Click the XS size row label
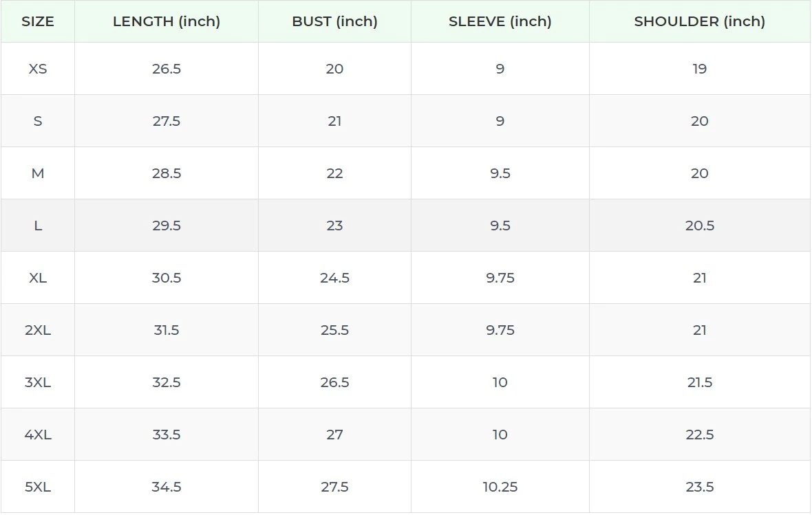Image resolution: width=812 pixels, height=515 pixels. click(38, 69)
